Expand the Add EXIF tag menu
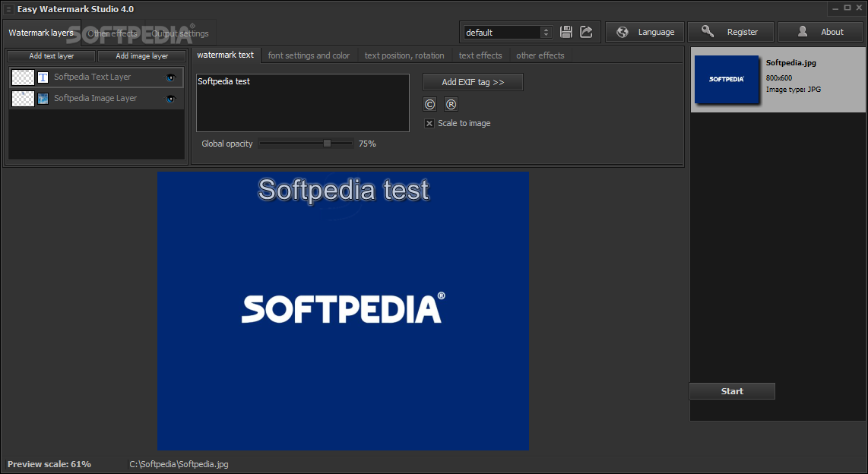The width and height of the screenshot is (868, 474). coord(473,82)
